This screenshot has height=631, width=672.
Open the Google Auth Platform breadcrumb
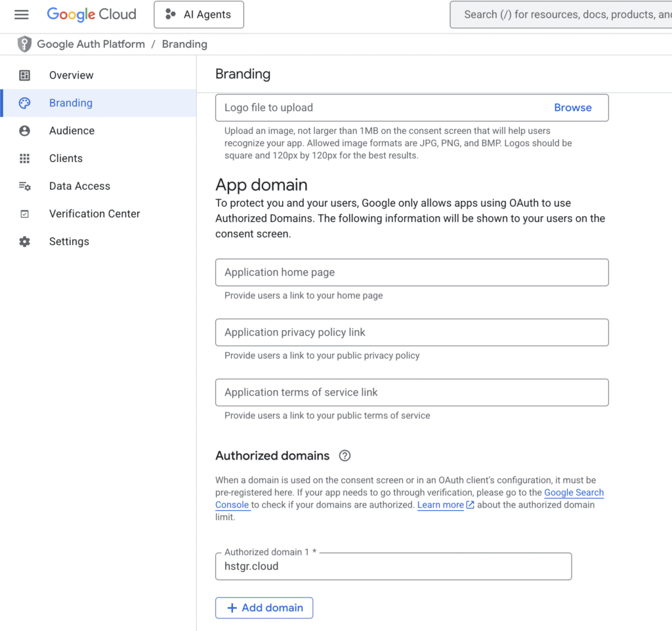click(91, 44)
